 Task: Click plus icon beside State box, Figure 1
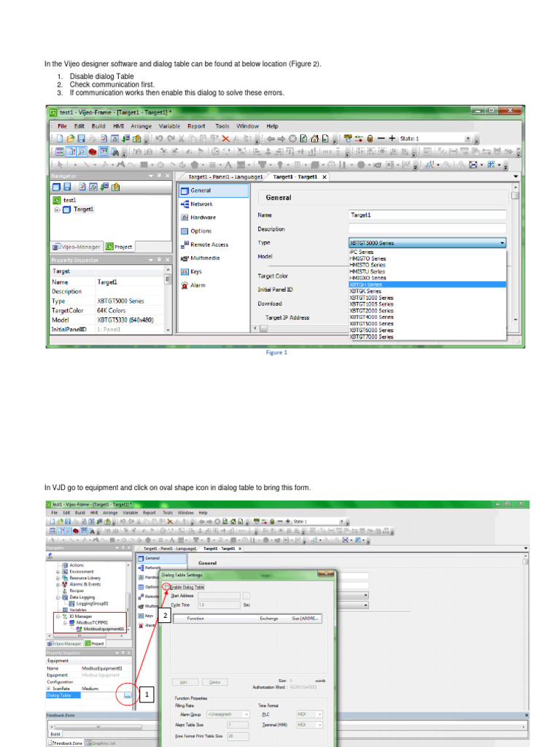(x=392, y=139)
